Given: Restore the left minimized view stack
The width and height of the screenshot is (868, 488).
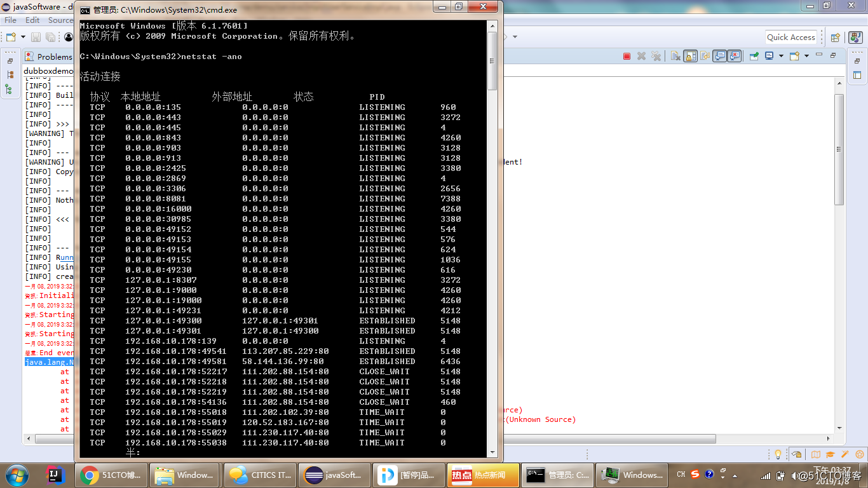Looking at the screenshot, I should (x=10, y=61).
